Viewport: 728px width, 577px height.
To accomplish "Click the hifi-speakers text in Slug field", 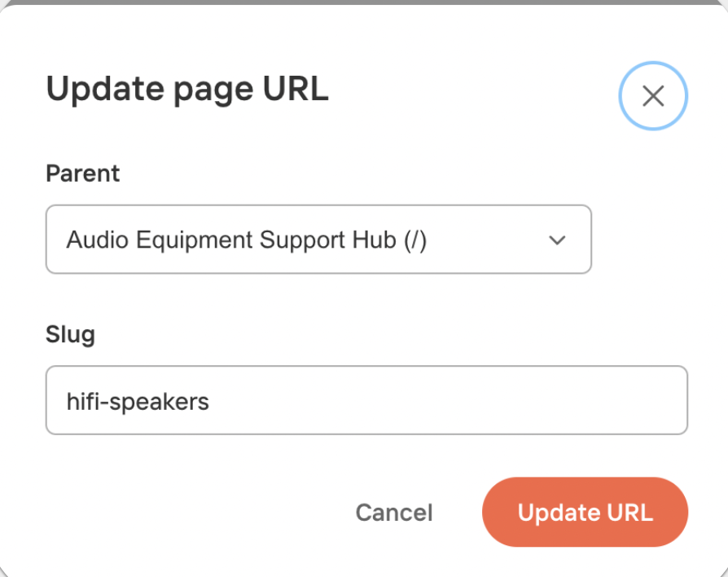I will point(138,402).
